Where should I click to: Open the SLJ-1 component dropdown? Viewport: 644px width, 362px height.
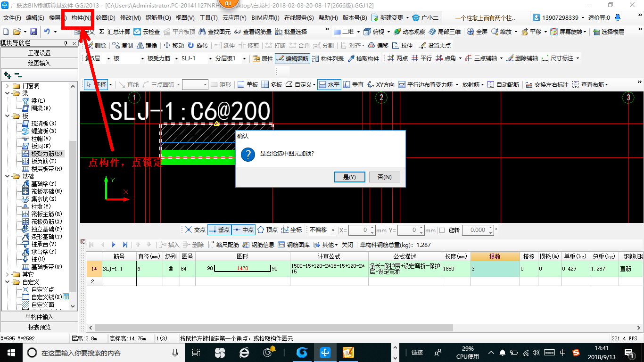click(210, 58)
